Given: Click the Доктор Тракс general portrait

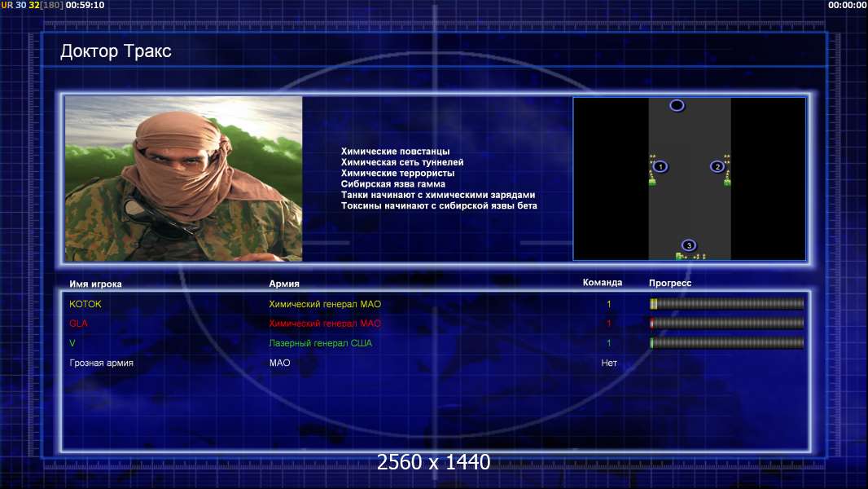Looking at the screenshot, I should pos(184,178).
